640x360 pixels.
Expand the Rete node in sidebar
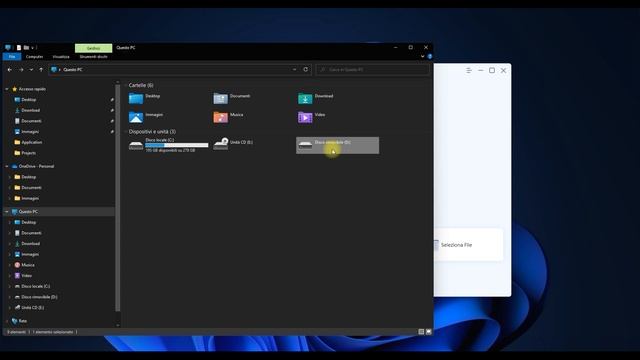(x=7, y=321)
